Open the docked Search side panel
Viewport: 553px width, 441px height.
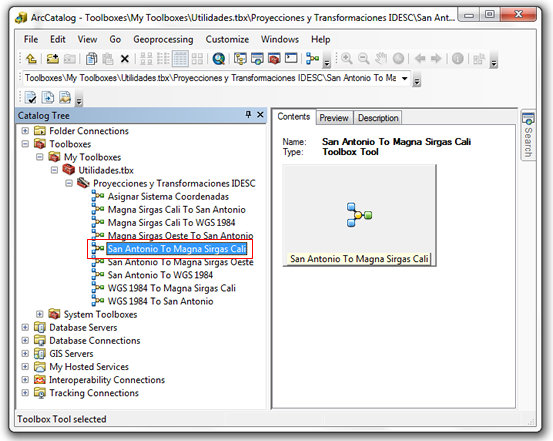tap(528, 135)
